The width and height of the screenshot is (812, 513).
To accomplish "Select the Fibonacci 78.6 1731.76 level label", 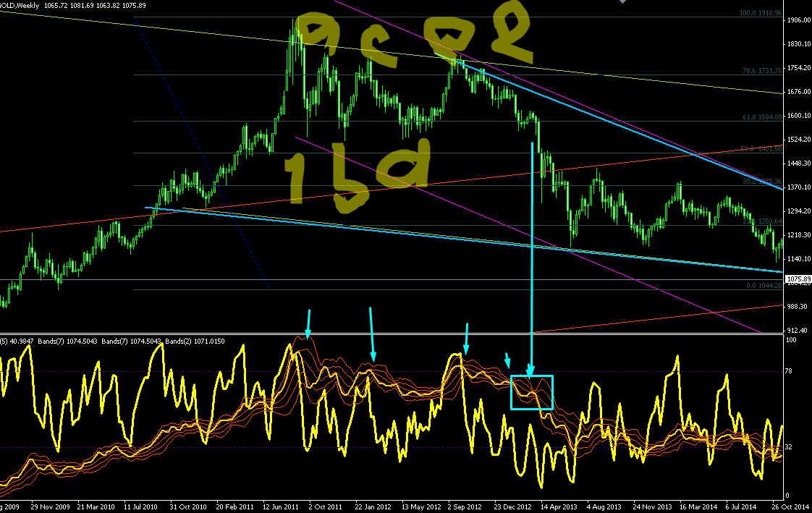I will (x=762, y=70).
